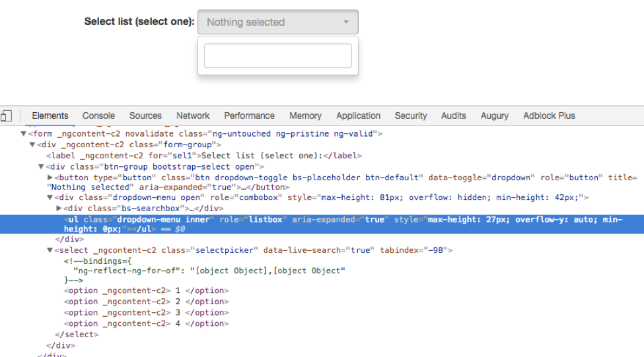The image size is (644, 357).
Task: Expand the bs-searchbox div node
Action: [59, 209]
